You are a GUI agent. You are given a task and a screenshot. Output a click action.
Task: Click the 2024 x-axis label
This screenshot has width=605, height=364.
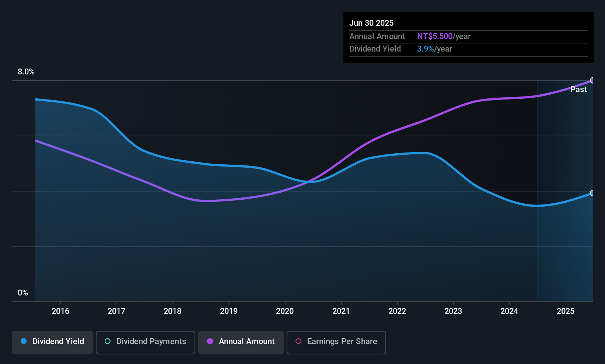[509, 311]
